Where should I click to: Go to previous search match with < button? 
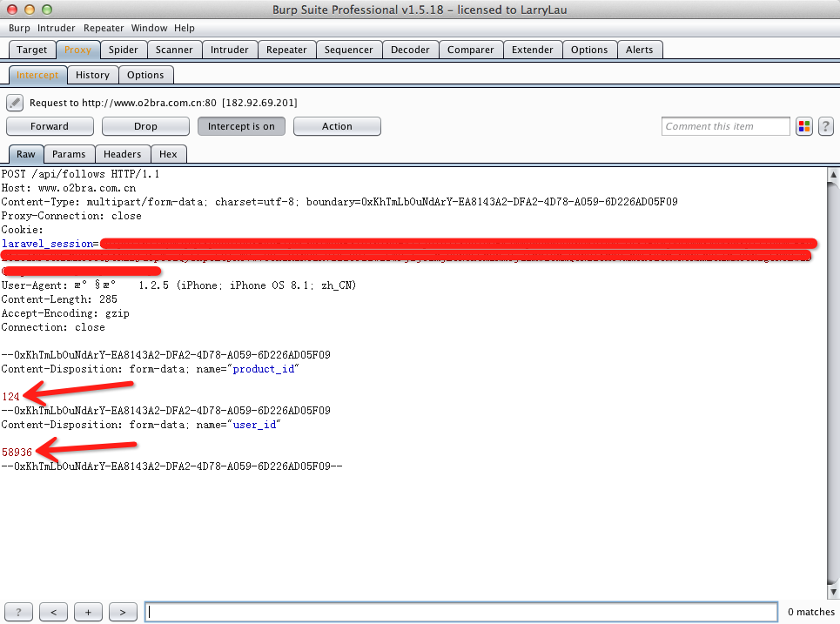(54, 612)
